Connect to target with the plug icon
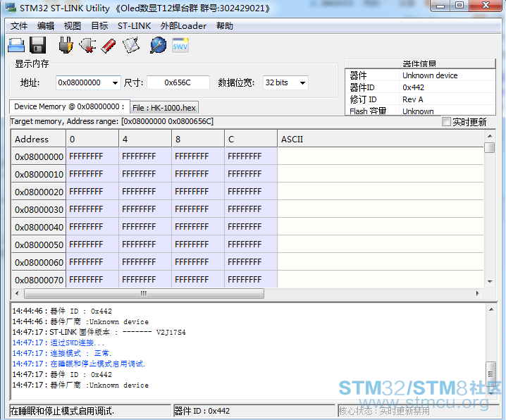506x420 pixels. [x=66, y=45]
